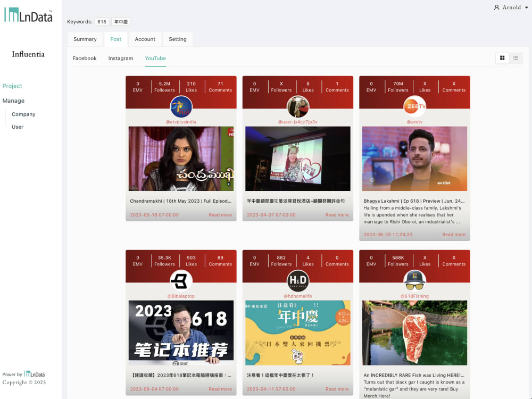The image size is (532, 399).
Task: Click the 5.2M Followers stat
Action: [x=164, y=87]
